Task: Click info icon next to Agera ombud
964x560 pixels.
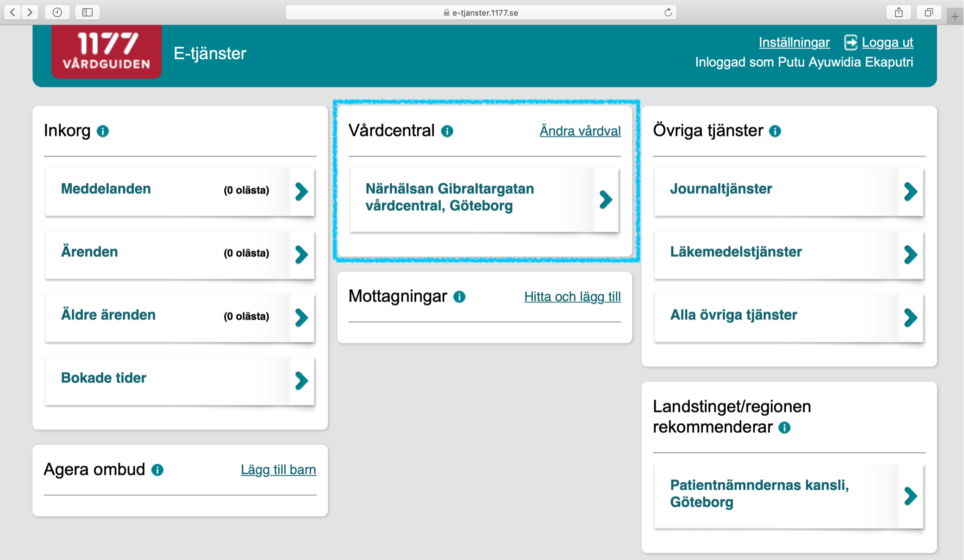Action: [157, 470]
